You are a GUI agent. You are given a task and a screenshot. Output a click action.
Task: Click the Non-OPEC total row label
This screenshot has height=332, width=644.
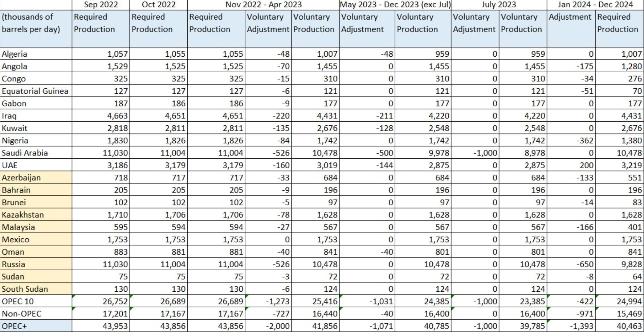click(36, 313)
